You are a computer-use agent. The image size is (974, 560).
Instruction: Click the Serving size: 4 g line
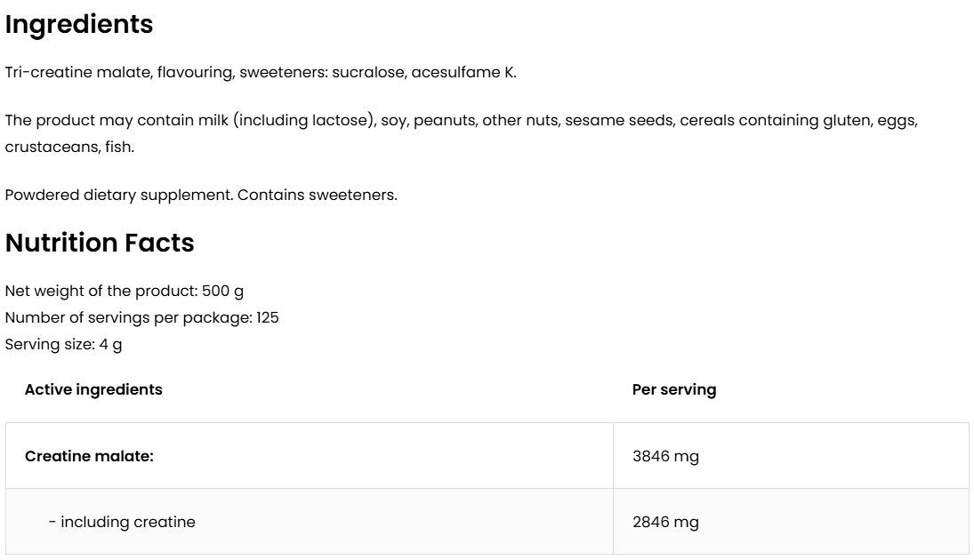pyautogui.click(x=64, y=344)
